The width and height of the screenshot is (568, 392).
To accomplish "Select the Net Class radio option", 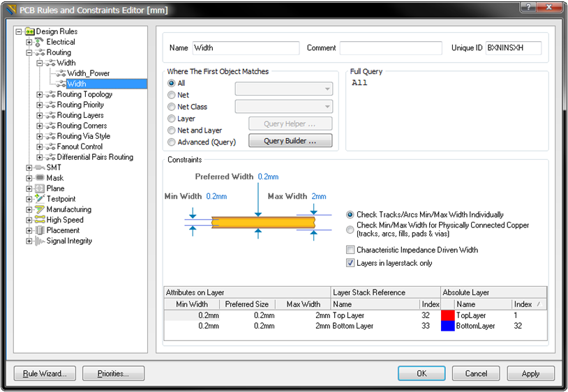I will pyautogui.click(x=172, y=107).
